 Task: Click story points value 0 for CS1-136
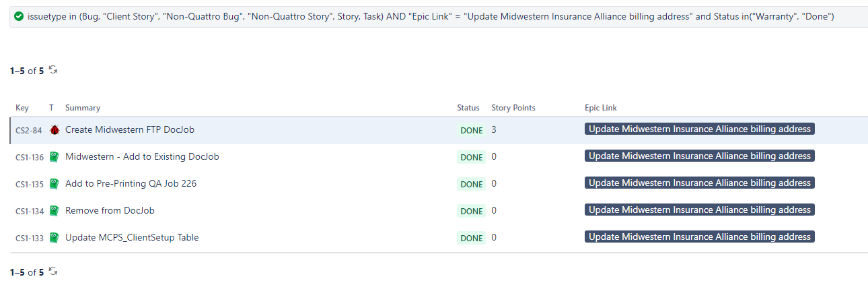click(494, 156)
